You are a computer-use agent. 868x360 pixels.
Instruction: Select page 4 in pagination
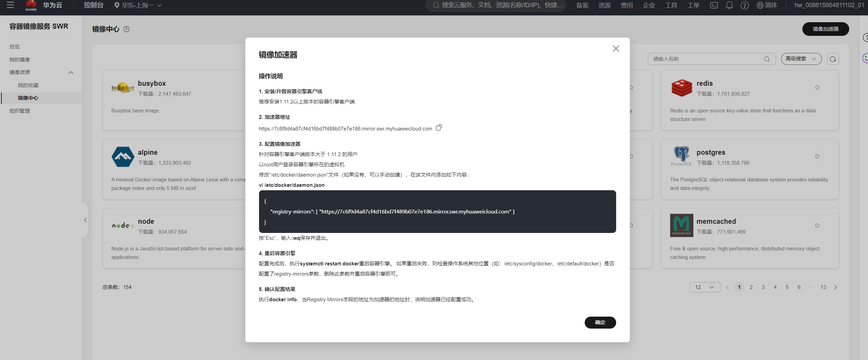pyautogui.click(x=775, y=287)
